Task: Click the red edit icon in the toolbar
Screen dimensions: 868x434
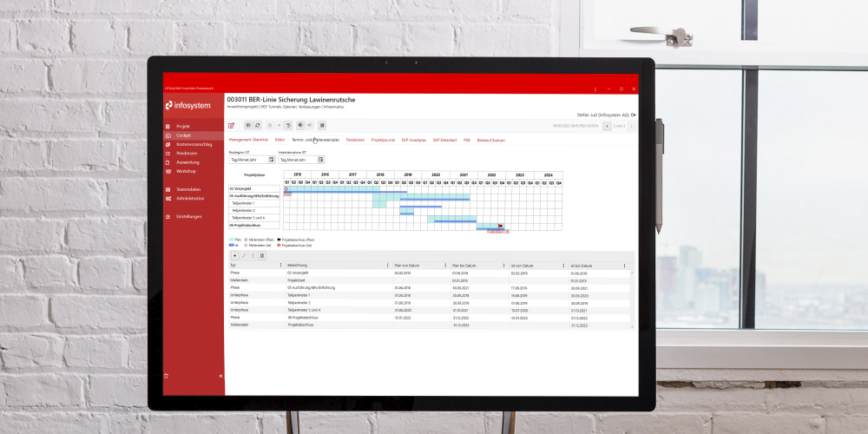Action: tap(232, 126)
